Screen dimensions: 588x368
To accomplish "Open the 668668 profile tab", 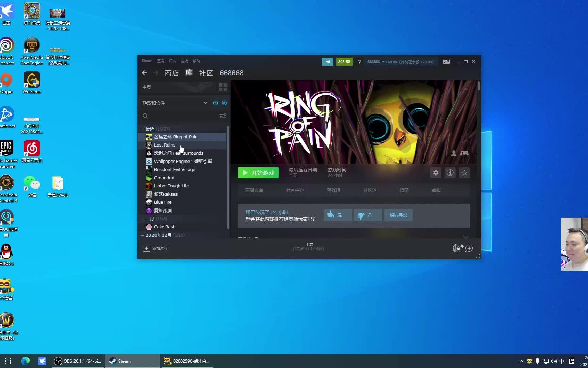I will click(232, 73).
